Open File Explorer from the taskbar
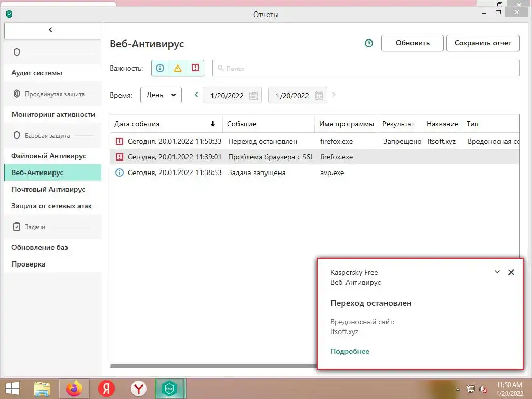 click(x=42, y=389)
